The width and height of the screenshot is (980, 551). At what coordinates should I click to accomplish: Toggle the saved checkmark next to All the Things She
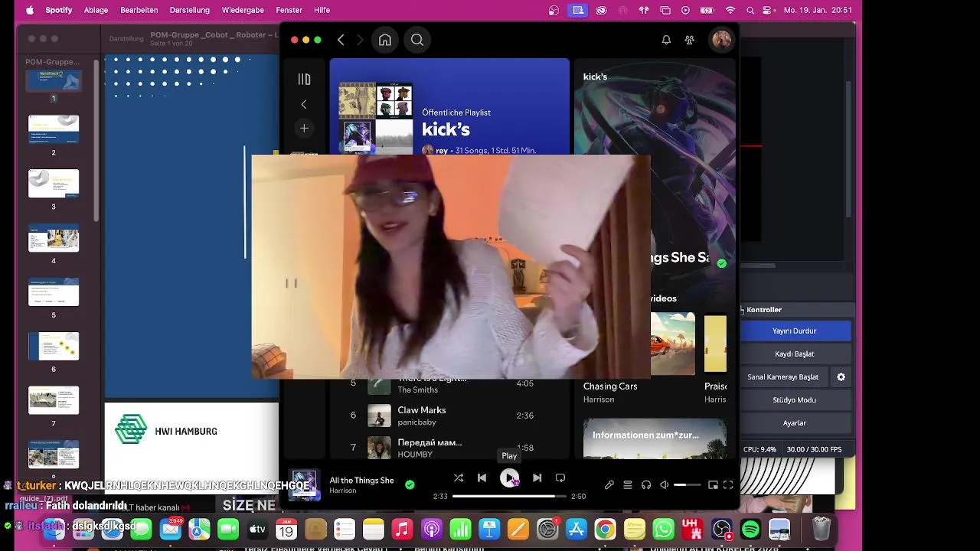coord(410,484)
